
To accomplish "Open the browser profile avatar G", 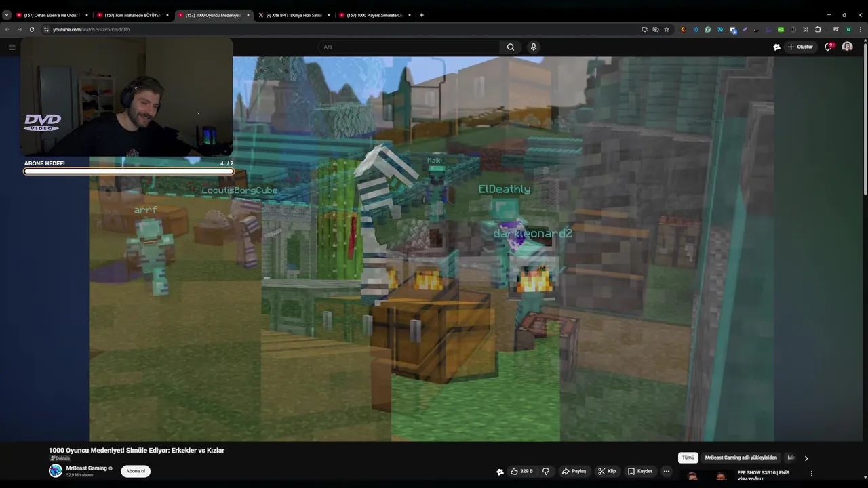I will pyautogui.click(x=848, y=29).
